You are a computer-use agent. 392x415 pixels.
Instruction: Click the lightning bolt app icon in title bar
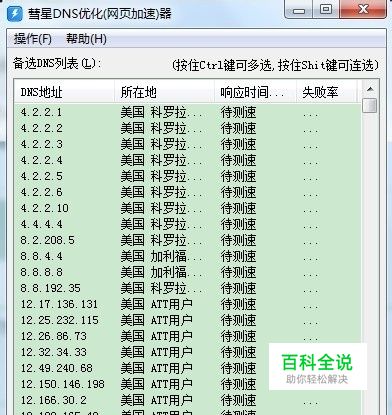point(15,14)
